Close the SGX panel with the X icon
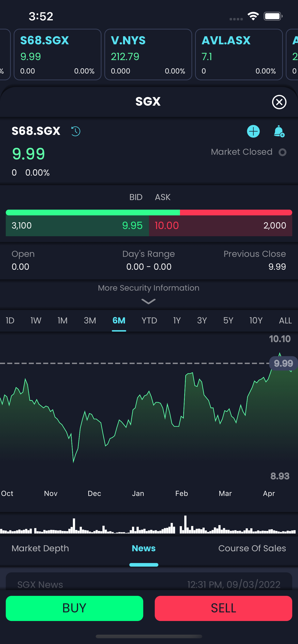 279,102
